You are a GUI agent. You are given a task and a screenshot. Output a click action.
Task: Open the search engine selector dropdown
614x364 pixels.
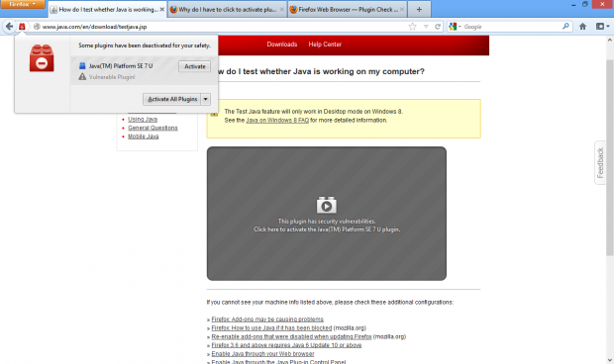click(455, 27)
